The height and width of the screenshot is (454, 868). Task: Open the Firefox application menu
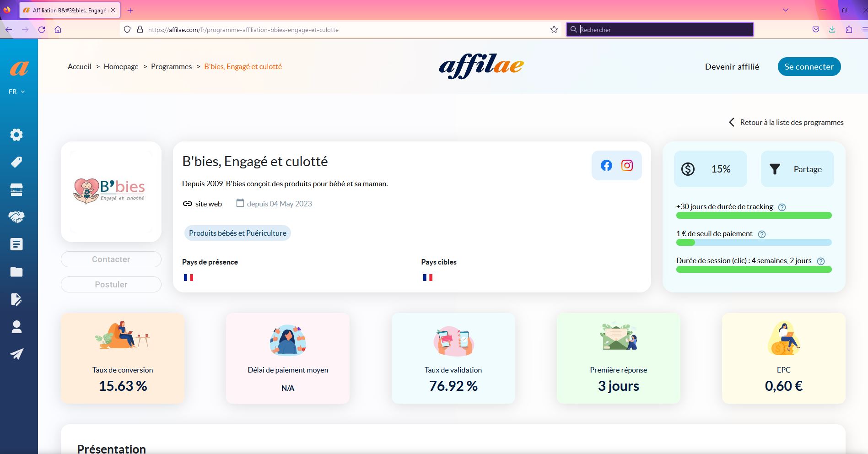tap(864, 30)
